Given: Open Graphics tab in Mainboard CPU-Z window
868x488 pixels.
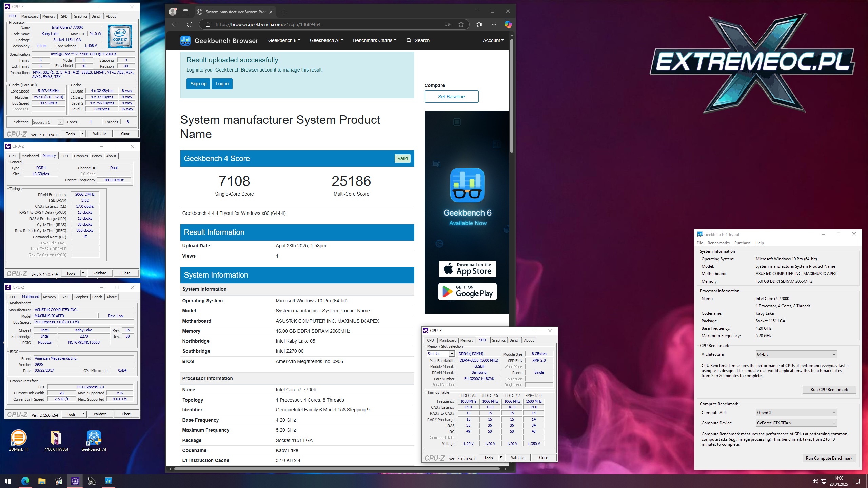Looking at the screenshot, I should (x=81, y=297).
